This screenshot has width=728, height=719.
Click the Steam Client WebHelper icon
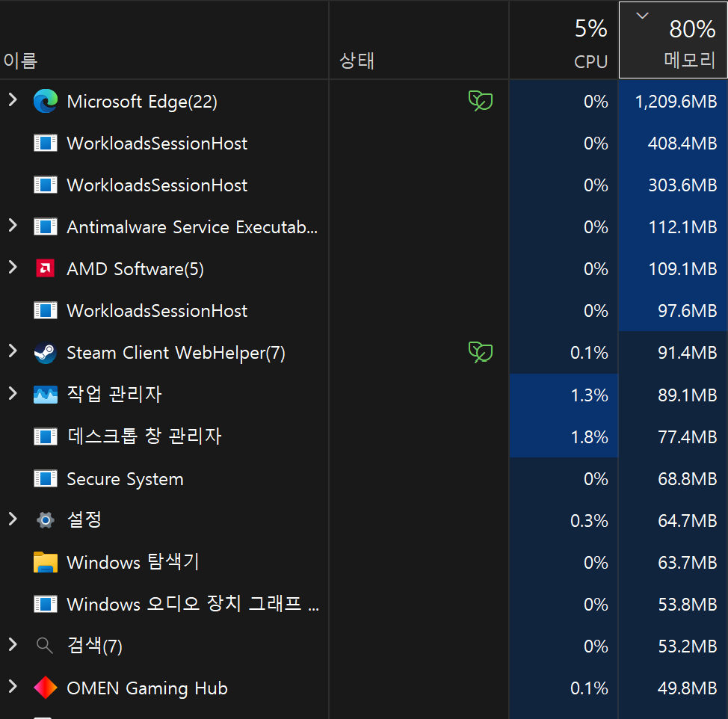[46, 353]
